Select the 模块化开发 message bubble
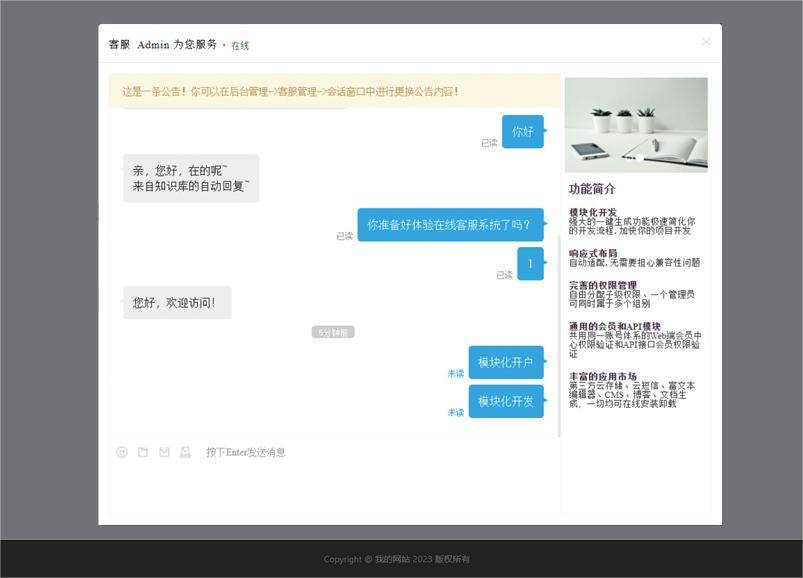The height and width of the screenshot is (578, 803). pos(505,401)
